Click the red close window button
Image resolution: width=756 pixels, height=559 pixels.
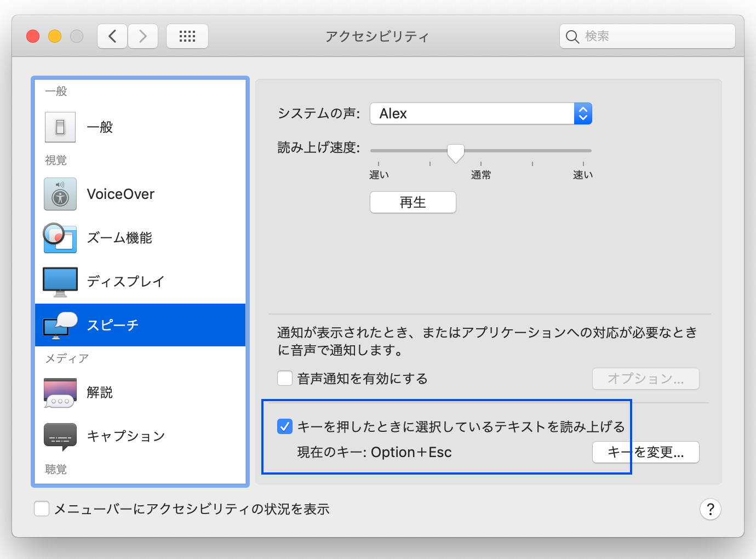33,36
